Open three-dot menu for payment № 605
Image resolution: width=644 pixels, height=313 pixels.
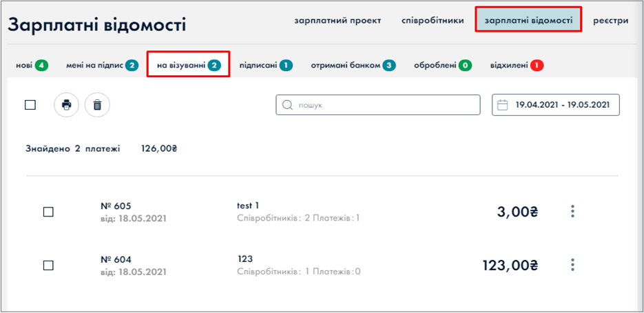[572, 212]
